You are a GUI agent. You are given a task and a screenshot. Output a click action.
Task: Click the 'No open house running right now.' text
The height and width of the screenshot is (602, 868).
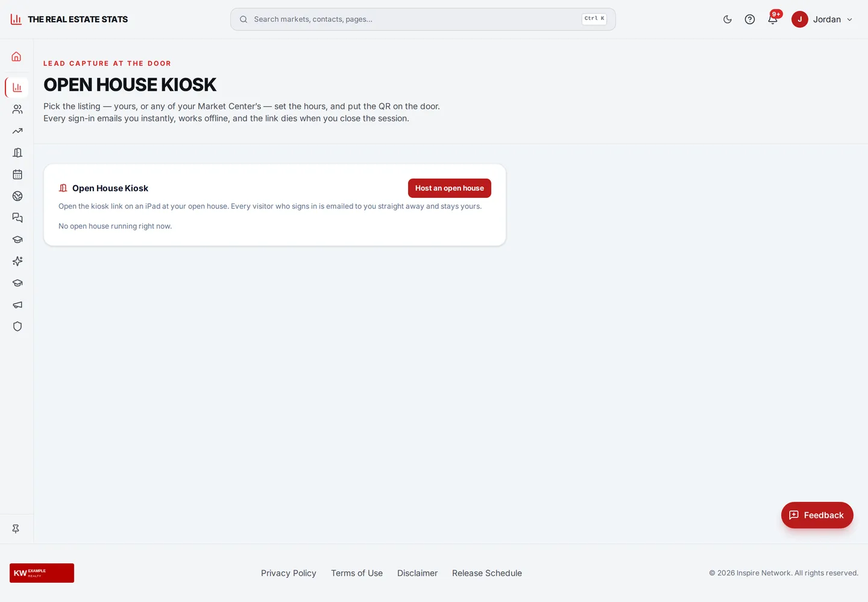click(x=115, y=226)
